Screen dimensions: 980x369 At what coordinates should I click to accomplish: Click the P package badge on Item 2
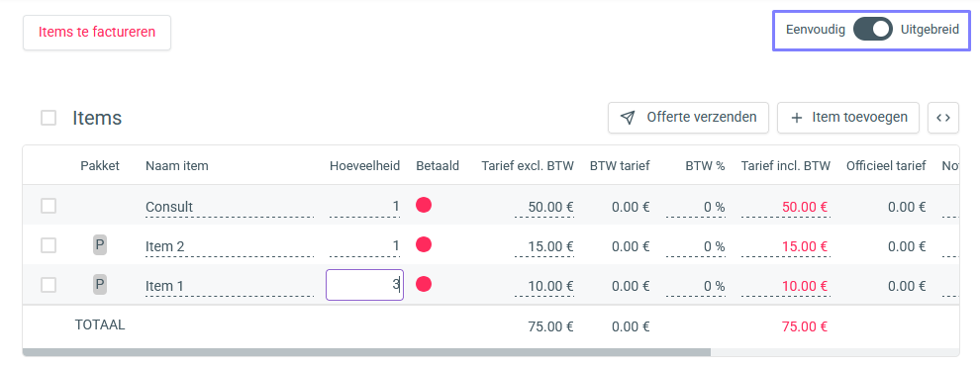tap(100, 245)
